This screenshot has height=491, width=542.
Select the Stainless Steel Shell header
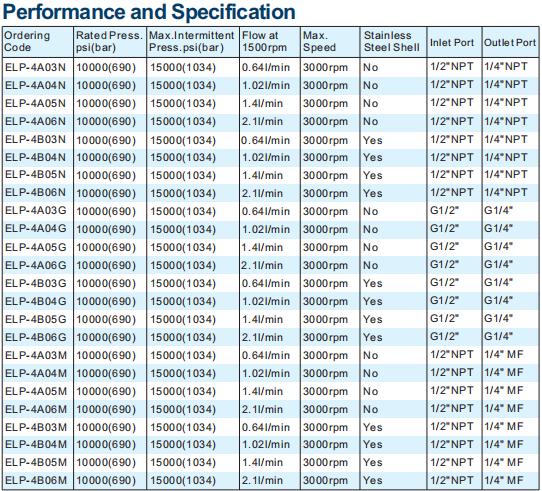pos(392,41)
